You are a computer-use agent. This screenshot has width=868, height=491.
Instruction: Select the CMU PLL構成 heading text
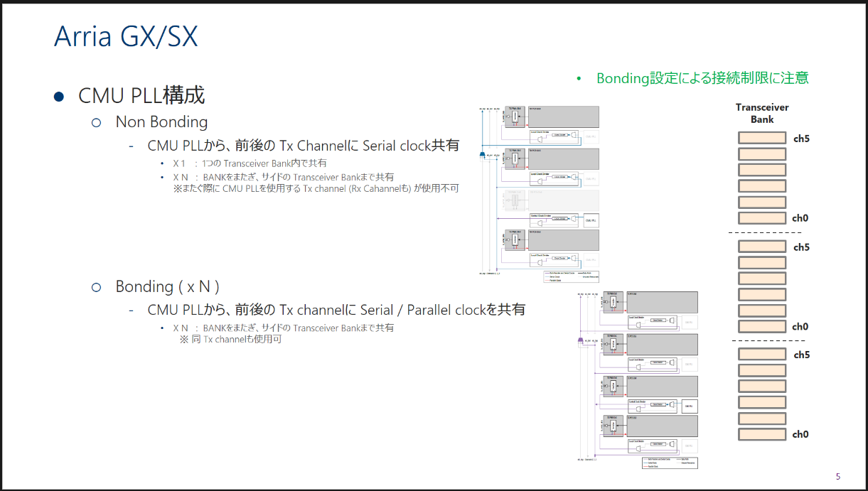pos(141,95)
